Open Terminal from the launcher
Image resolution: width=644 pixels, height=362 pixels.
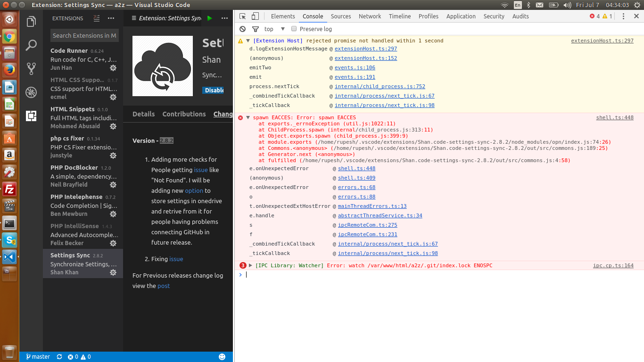(x=9, y=223)
